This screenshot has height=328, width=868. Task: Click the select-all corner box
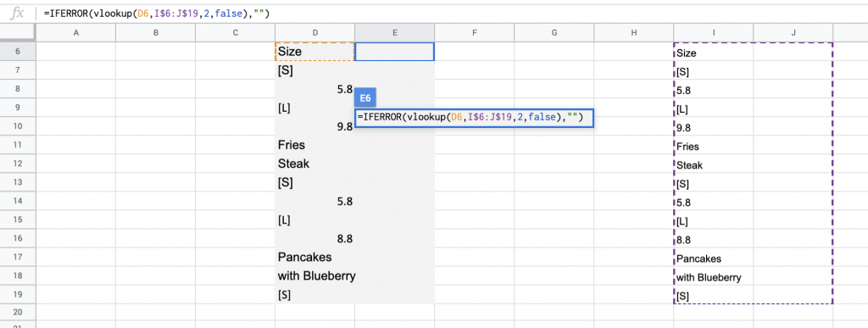18,33
